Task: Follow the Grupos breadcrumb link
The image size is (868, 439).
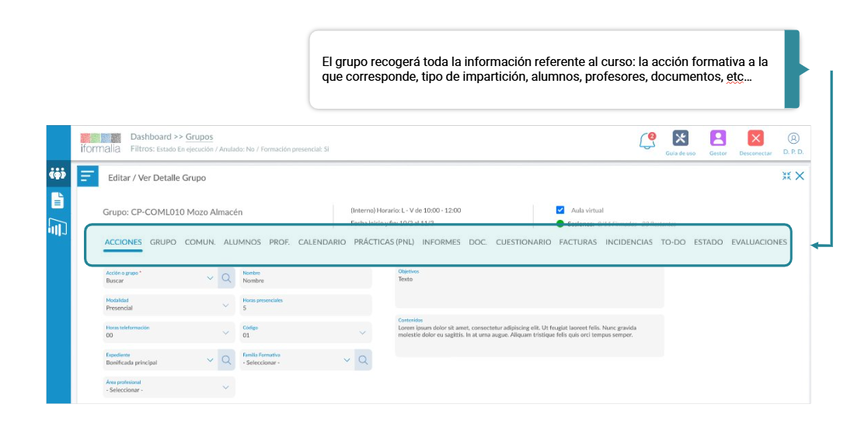Action: 199,137
